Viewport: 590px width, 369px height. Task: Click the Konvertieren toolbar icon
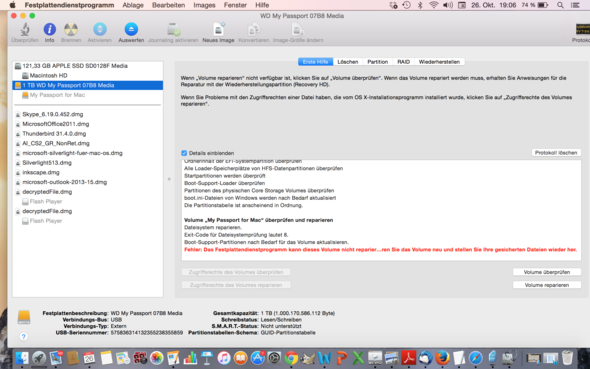254,29
